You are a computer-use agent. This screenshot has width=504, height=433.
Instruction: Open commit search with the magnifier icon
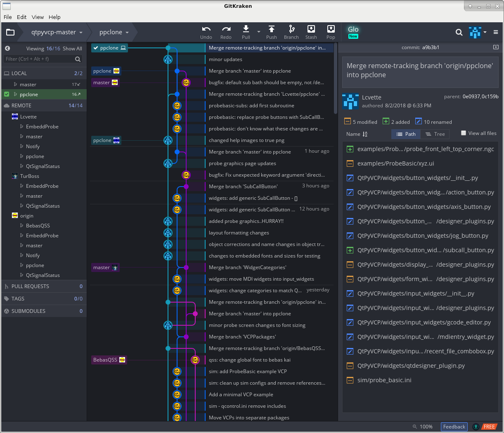459,32
